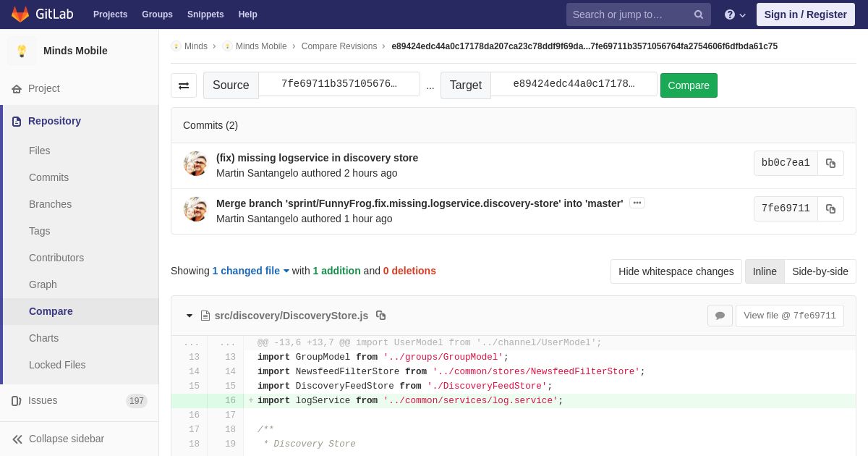Open author avatar of first commit
868x456 pixels.
(196, 164)
